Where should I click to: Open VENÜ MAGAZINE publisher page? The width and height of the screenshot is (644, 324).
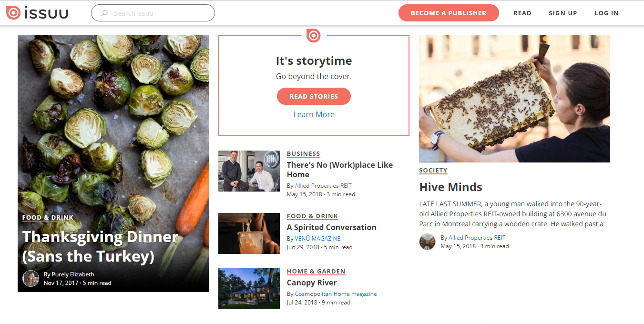click(317, 238)
